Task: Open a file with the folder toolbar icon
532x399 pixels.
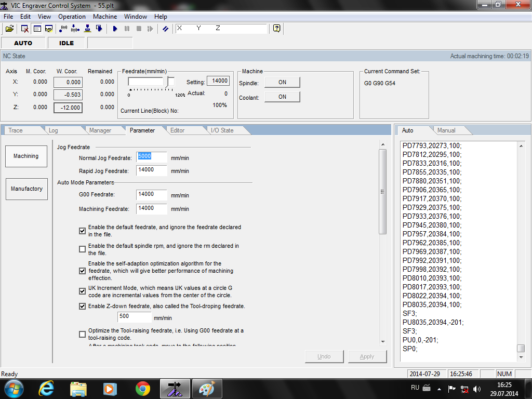Action: (9, 29)
